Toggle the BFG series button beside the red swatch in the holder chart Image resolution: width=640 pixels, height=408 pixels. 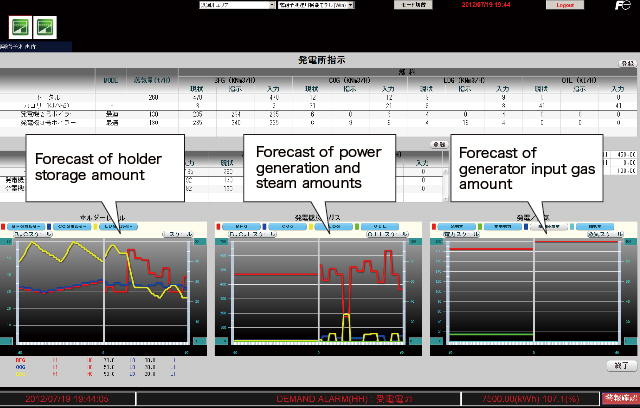point(26,226)
